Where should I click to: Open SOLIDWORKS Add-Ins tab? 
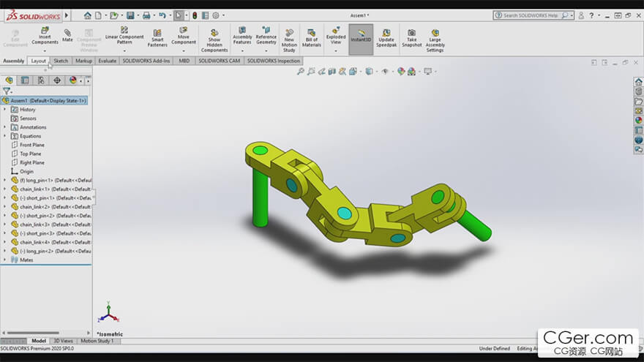click(x=146, y=61)
